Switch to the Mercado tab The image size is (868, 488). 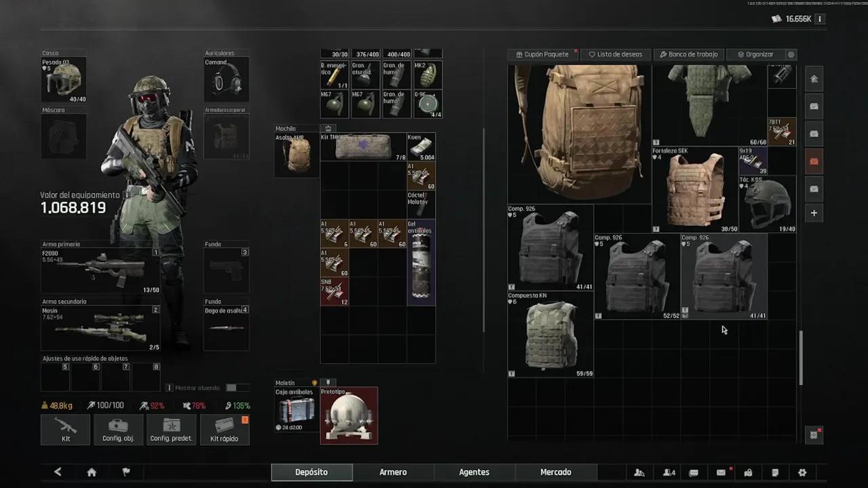tap(555, 472)
